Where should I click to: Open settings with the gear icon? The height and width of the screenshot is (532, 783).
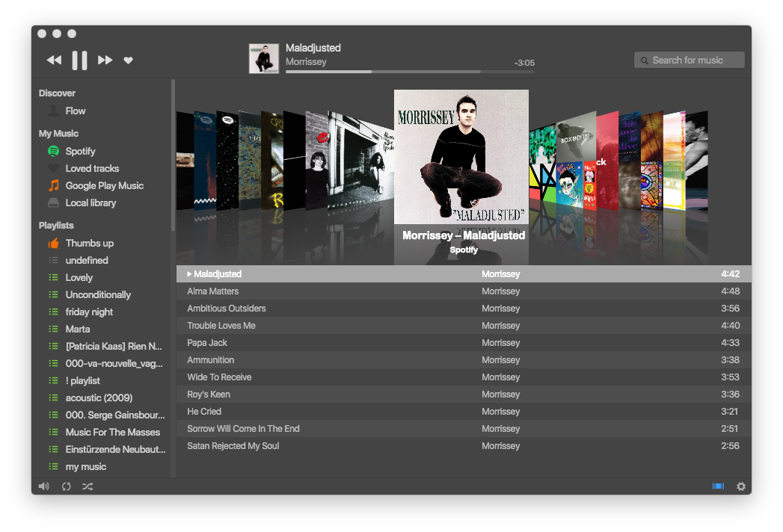(741, 486)
